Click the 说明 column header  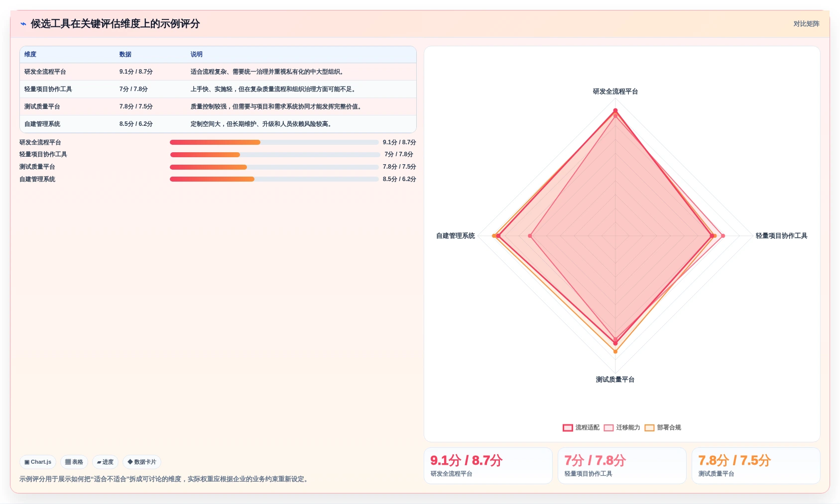click(x=197, y=54)
